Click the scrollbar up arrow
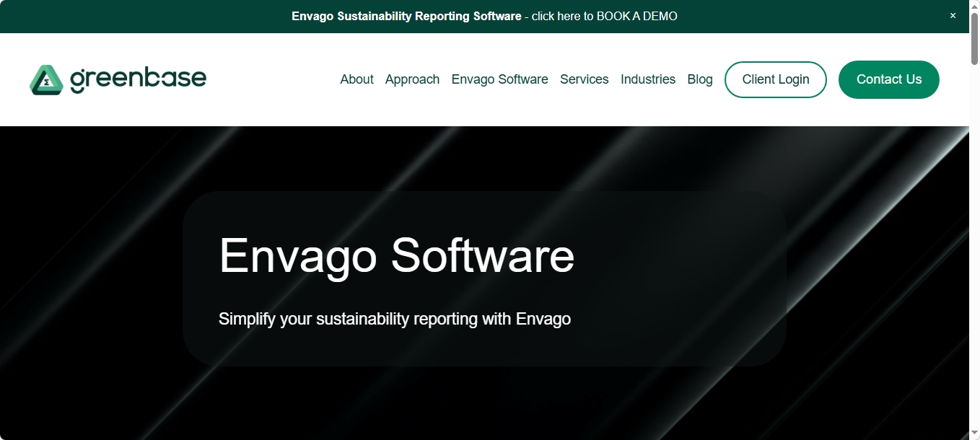This screenshot has height=440, width=980. click(974, 6)
